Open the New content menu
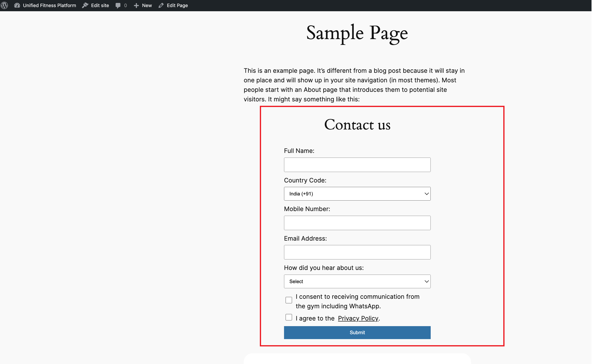Image resolution: width=593 pixels, height=364 pixels. 147,5
